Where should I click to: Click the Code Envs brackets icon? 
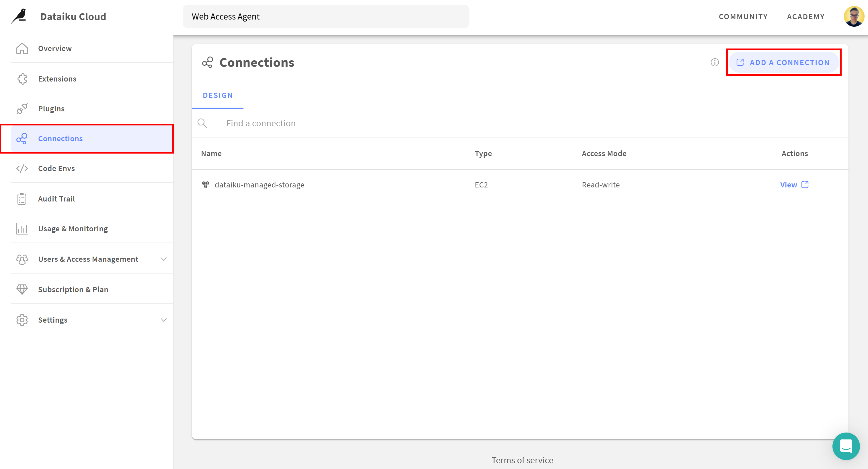tap(22, 168)
